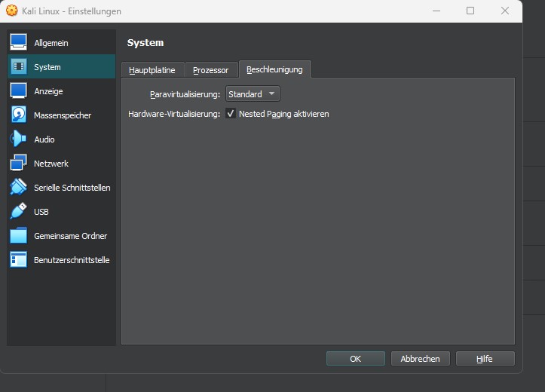Select Anzeige label in sidebar
545x392 pixels.
49,91
